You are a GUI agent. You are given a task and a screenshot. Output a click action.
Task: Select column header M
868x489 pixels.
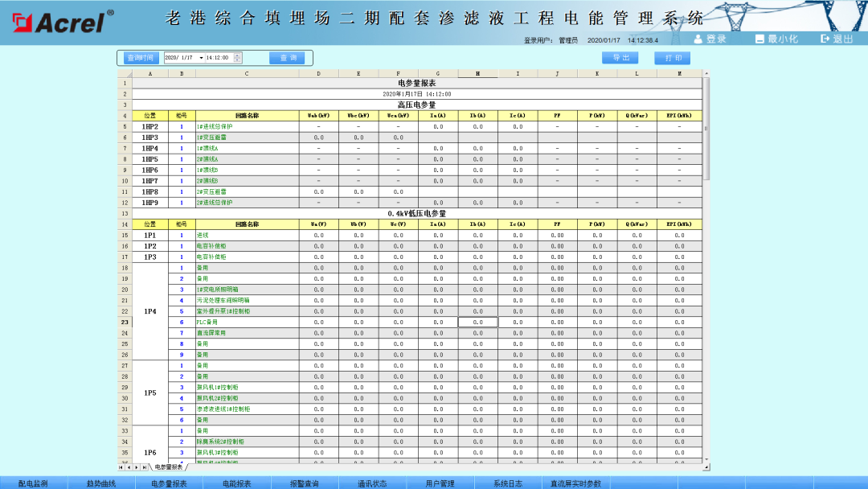pos(679,74)
